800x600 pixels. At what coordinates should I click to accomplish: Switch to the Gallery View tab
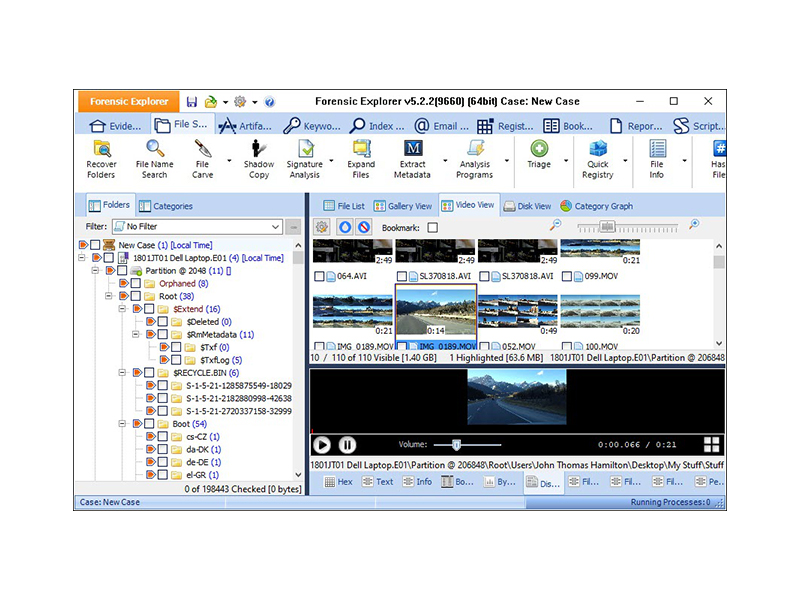coord(406,206)
